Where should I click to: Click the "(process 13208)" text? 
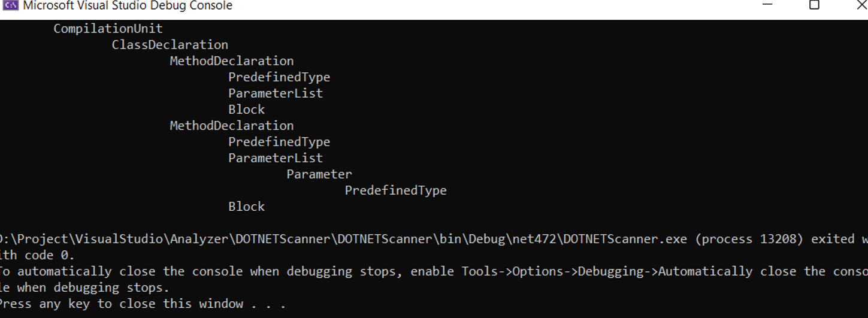pyautogui.click(x=749, y=239)
